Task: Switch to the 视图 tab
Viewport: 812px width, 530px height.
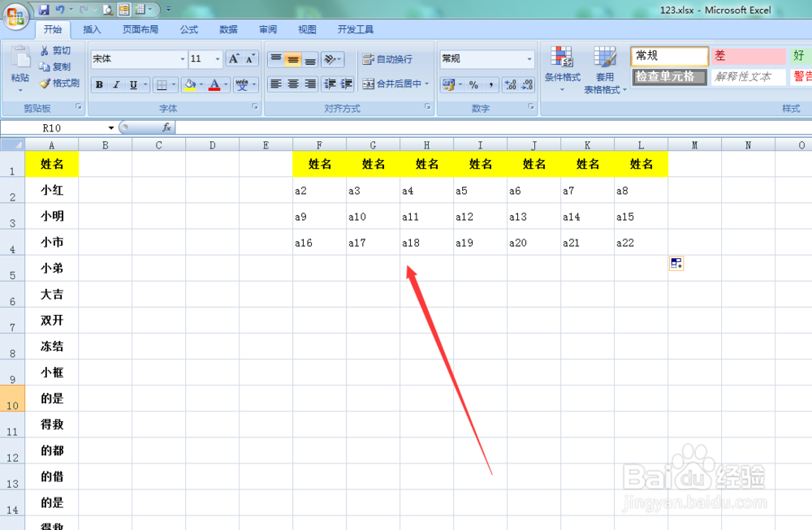Action: click(x=307, y=29)
